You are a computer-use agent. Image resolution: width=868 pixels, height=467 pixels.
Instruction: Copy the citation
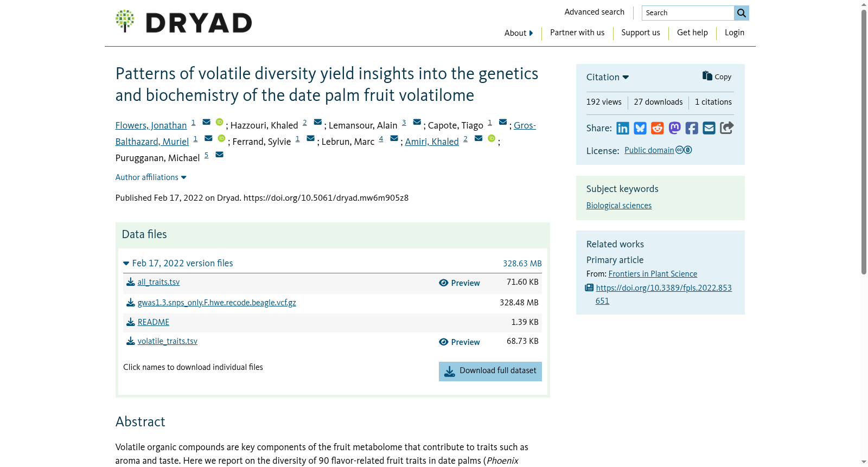[x=717, y=76]
